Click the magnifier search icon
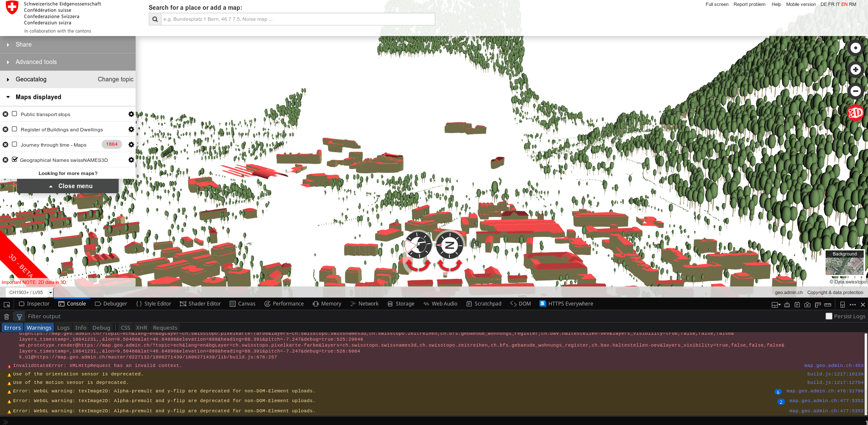The height and width of the screenshot is (425, 868). click(x=155, y=19)
